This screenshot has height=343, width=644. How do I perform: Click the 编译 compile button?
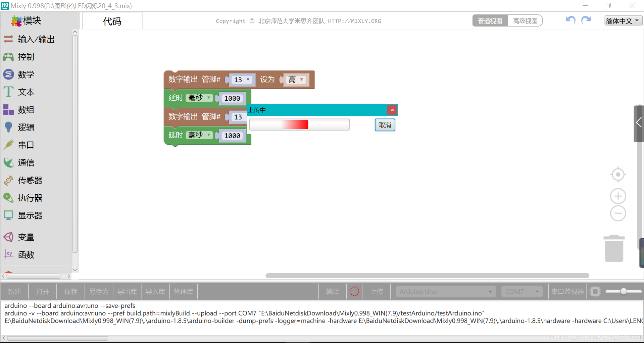click(x=332, y=291)
